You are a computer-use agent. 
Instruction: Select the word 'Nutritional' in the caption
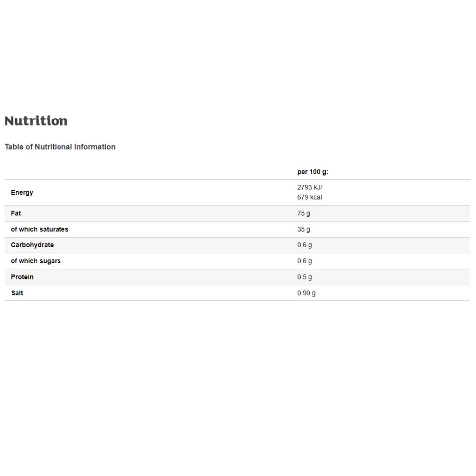tap(53, 147)
